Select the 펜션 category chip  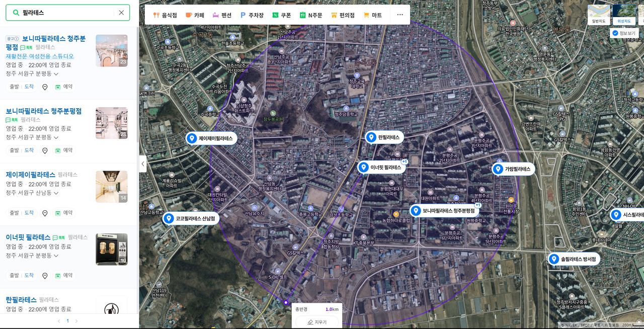(x=222, y=15)
